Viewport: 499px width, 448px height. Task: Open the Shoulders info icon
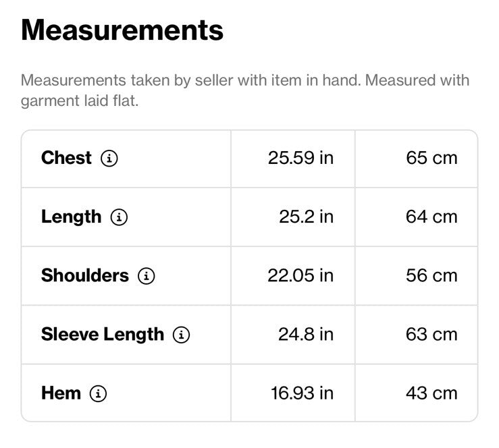[147, 276]
